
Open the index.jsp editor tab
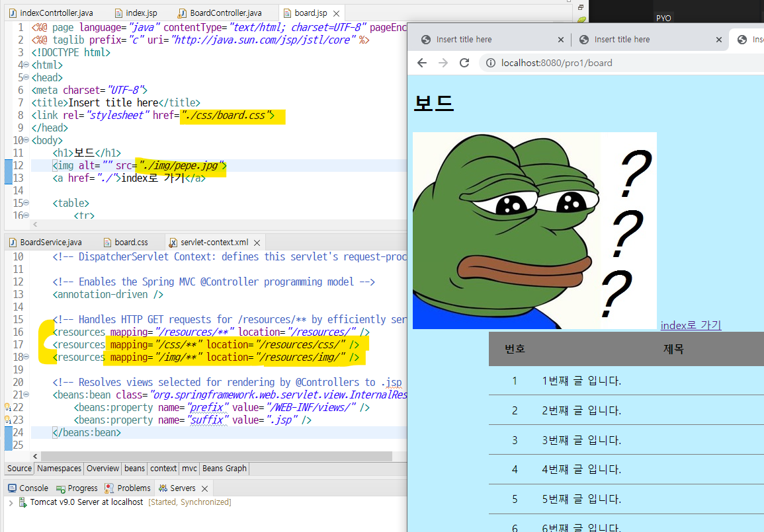pyautogui.click(x=136, y=13)
